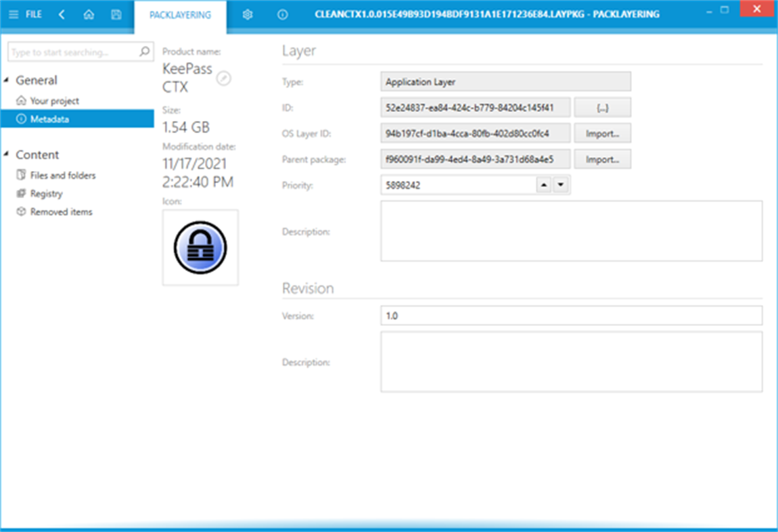Edit product name with pencil icon

[x=224, y=78]
